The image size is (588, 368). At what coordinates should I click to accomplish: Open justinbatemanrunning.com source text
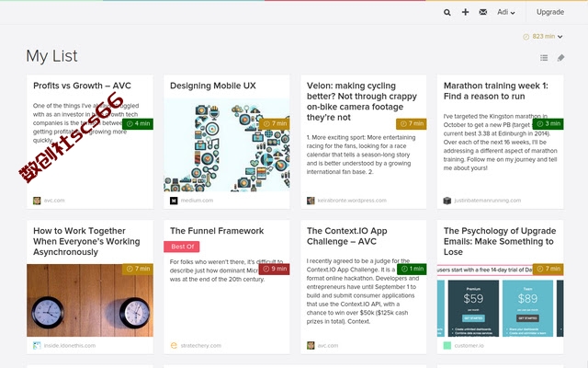[488, 201]
